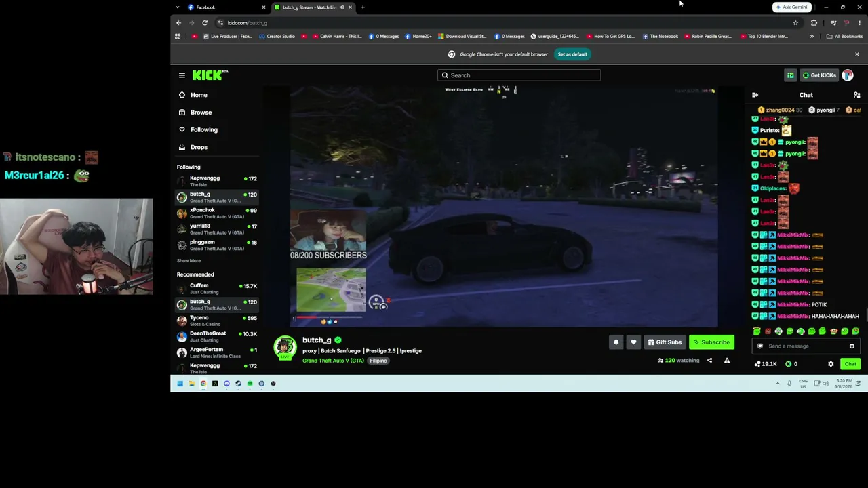This screenshot has height=488, width=868.
Task: Share the stream with the share icon
Action: pyautogui.click(x=709, y=361)
